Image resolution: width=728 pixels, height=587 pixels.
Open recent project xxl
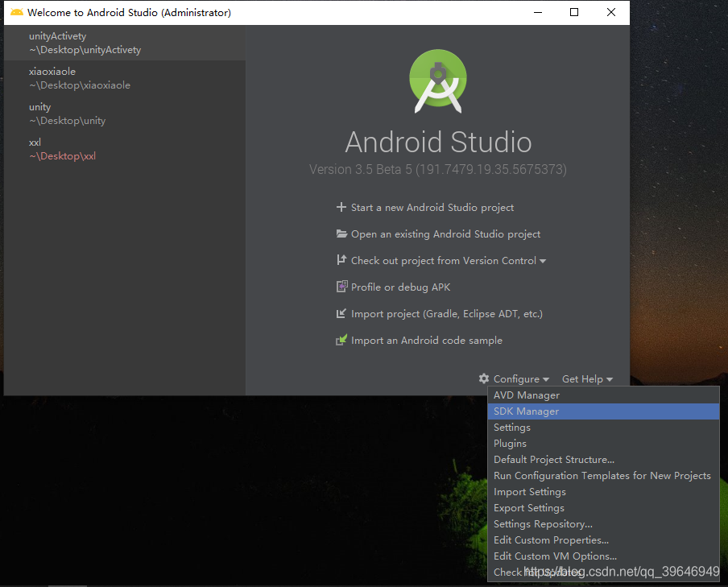(x=125, y=149)
